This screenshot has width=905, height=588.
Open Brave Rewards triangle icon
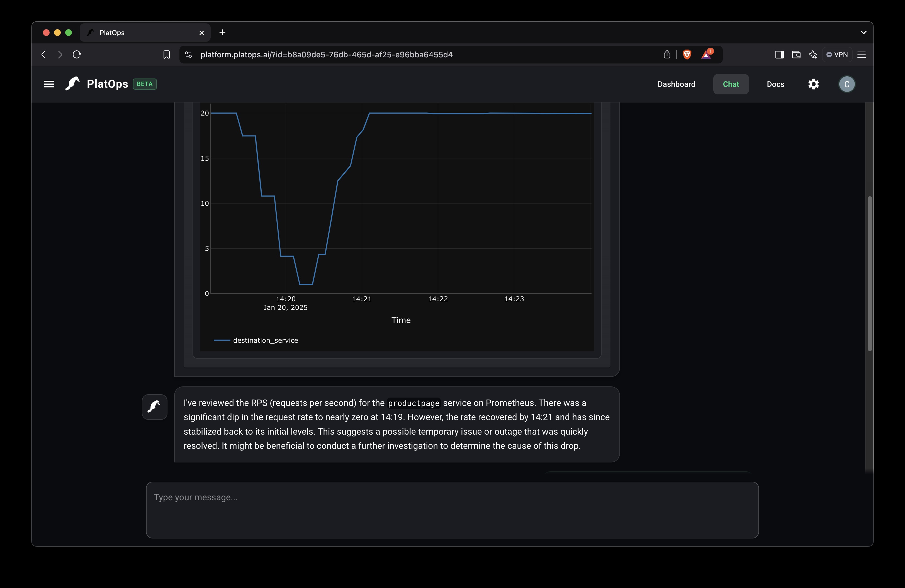(x=707, y=54)
